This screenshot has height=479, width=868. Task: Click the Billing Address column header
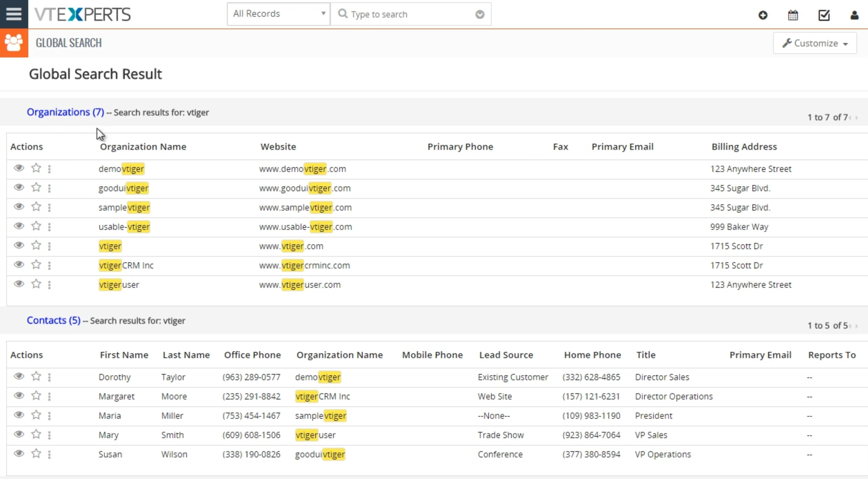(744, 147)
